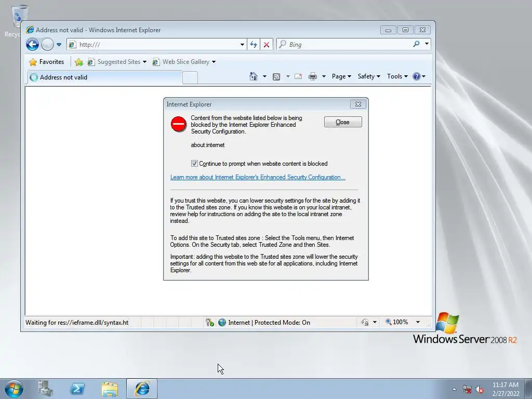Click the Refresh page icon
The image size is (532, 399).
(x=254, y=45)
